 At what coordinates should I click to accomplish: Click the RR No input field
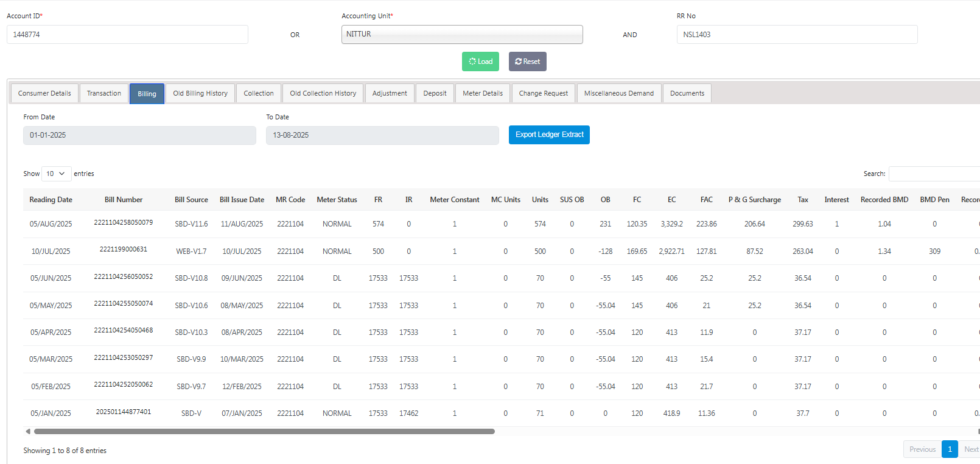(x=797, y=35)
